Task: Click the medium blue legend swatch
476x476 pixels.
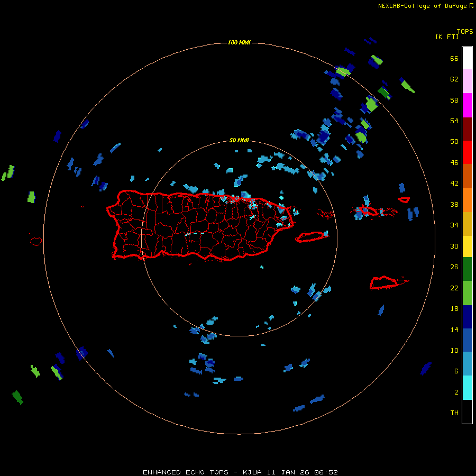Action: [467, 340]
